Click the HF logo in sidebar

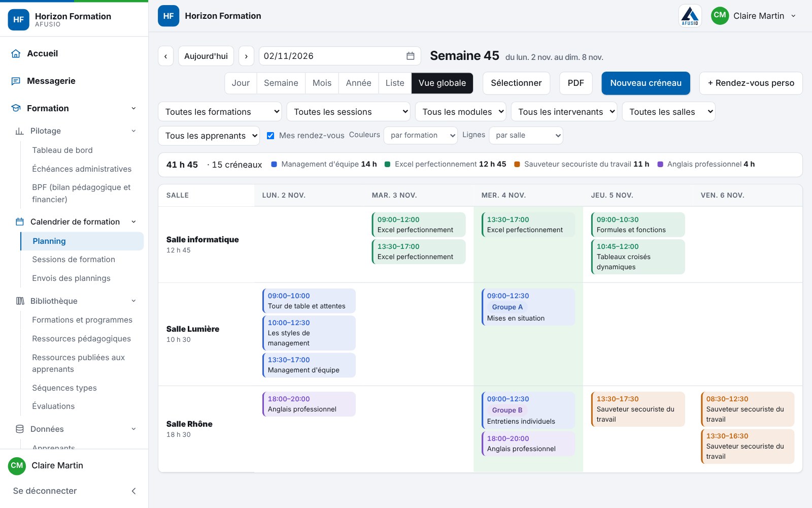pyautogui.click(x=19, y=20)
